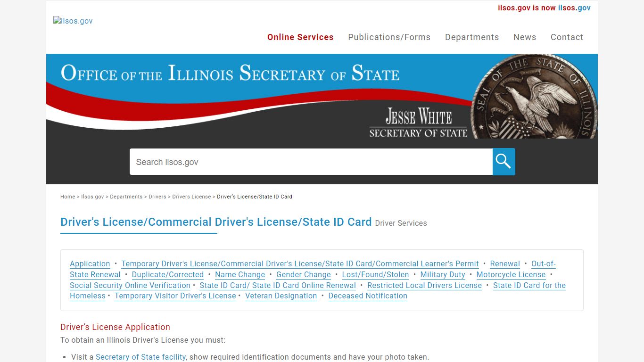Open the Military Duty link
Image resolution: width=644 pixels, height=362 pixels.
point(443,274)
